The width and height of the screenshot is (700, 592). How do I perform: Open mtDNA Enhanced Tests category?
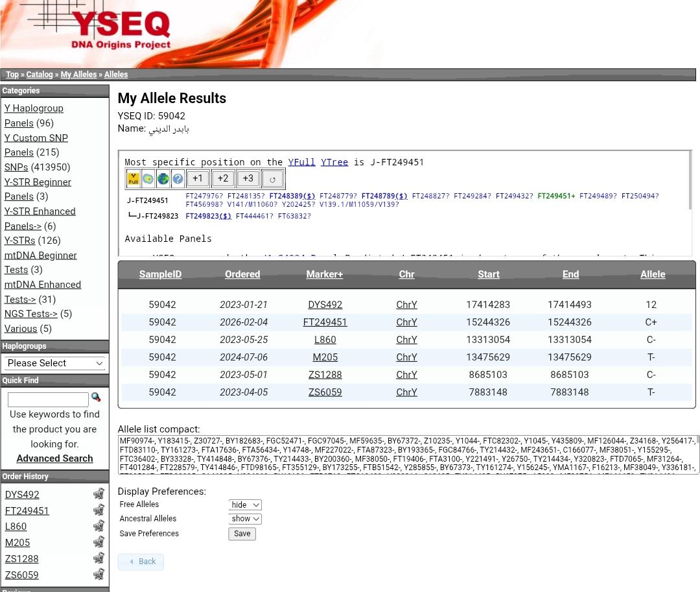coord(42,292)
